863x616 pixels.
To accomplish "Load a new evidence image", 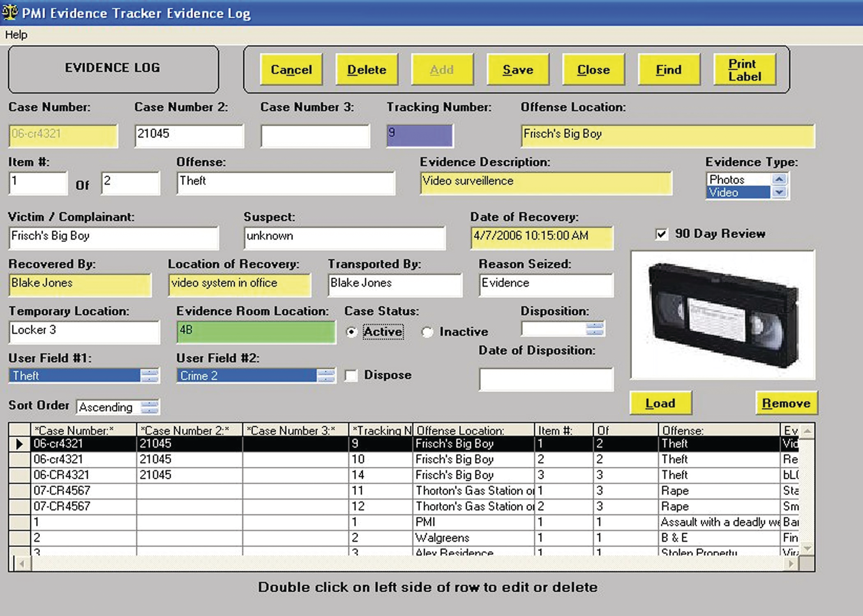I will (x=660, y=403).
